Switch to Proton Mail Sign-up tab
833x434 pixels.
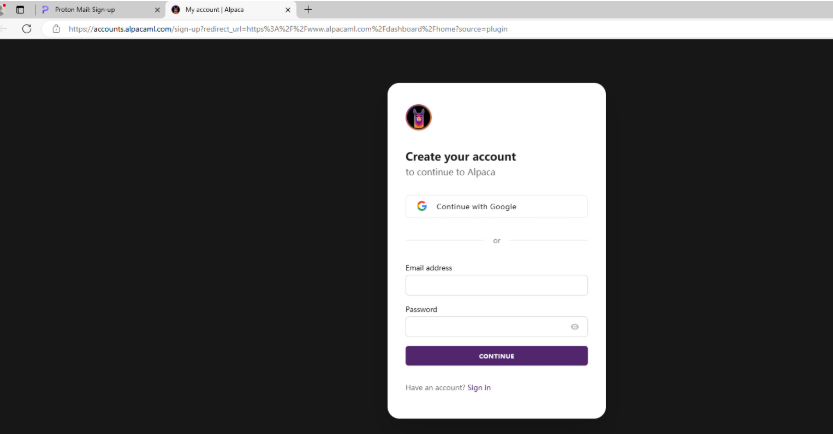90,10
